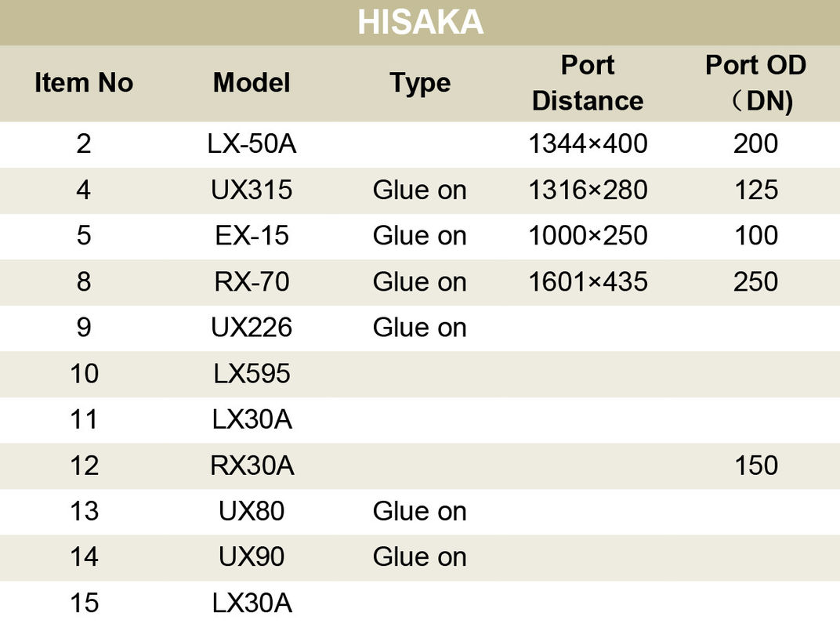Click the RX-70 model cell

[x=252, y=282]
